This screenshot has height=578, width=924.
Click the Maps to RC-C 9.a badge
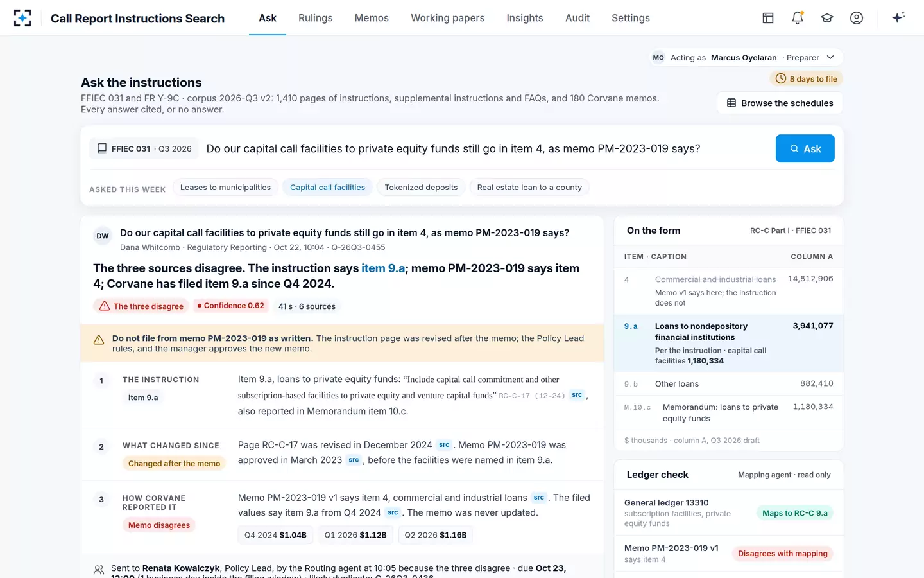795,513
